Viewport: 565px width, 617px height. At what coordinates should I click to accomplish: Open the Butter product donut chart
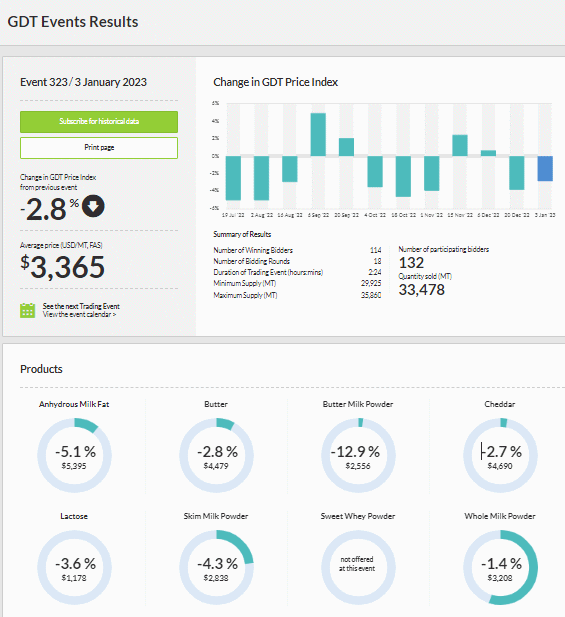coord(216,455)
